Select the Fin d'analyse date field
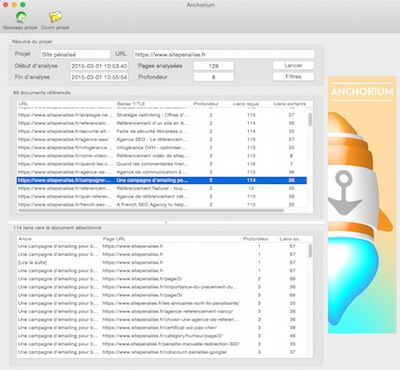Viewport: 400px width, 370px height. point(99,77)
